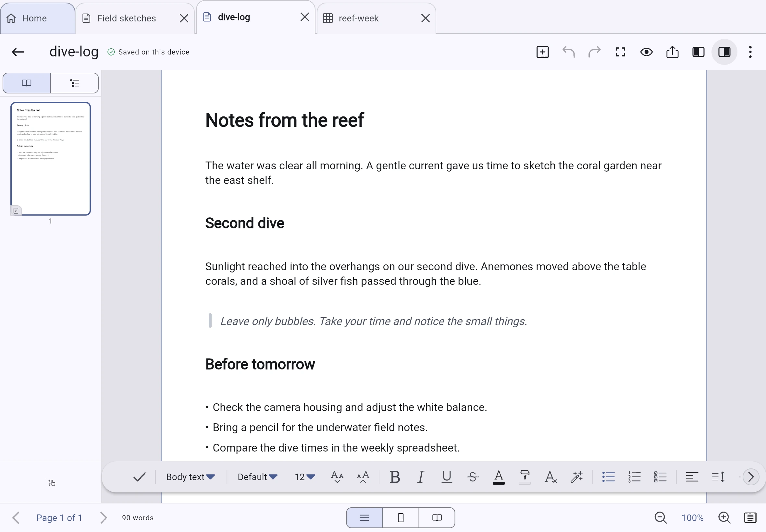The height and width of the screenshot is (532, 766).
Task: Zoom out of the document
Action: (x=660, y=518)
